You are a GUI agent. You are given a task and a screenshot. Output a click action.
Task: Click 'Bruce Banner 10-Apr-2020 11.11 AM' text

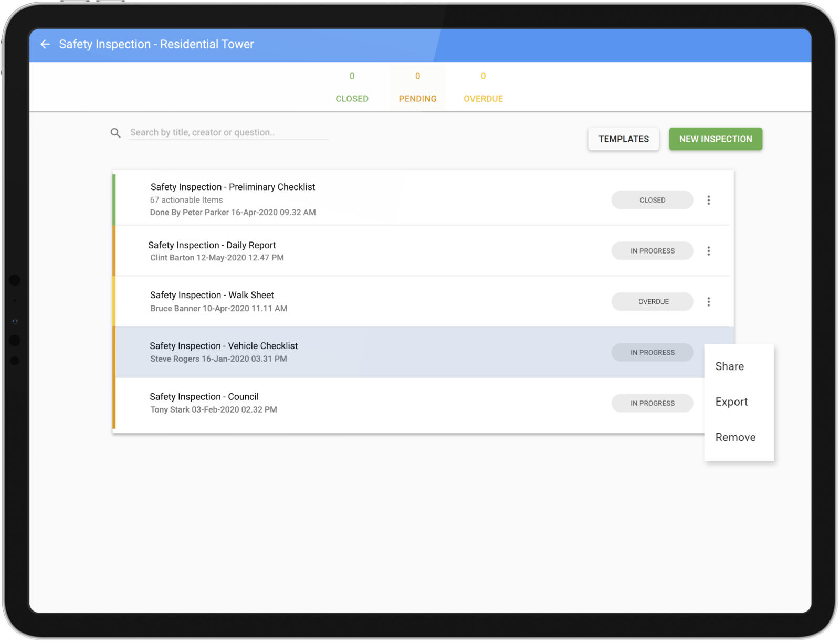pyautogui.click(x=218, y=309)
